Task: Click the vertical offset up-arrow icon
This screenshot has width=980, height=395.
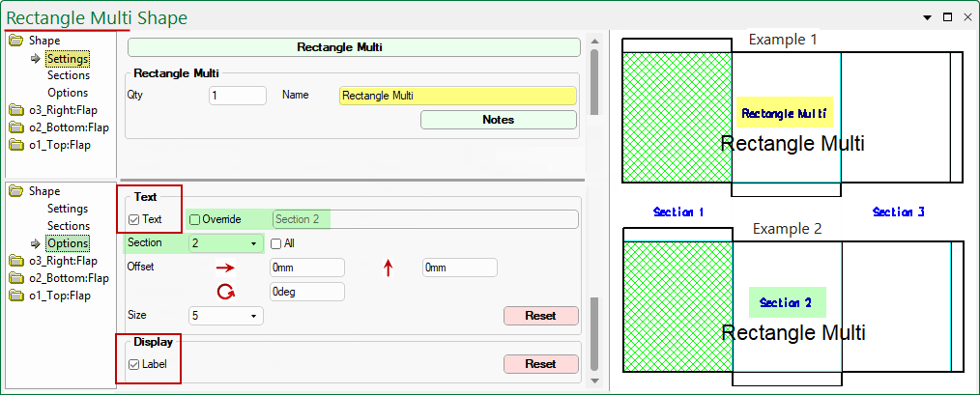Action: 389,268
